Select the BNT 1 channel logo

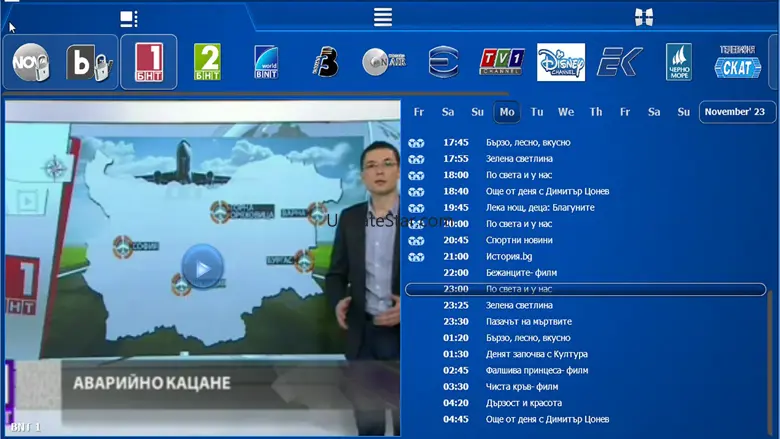[149, 62]
